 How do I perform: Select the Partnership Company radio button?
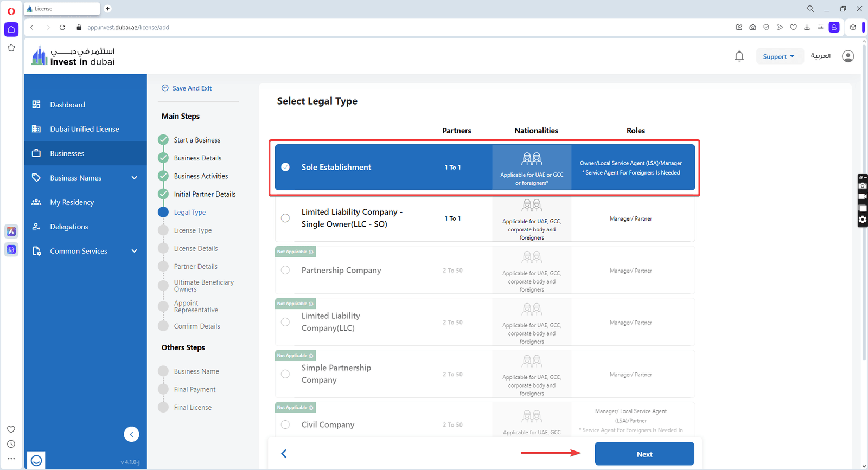[x=285, y=270]
